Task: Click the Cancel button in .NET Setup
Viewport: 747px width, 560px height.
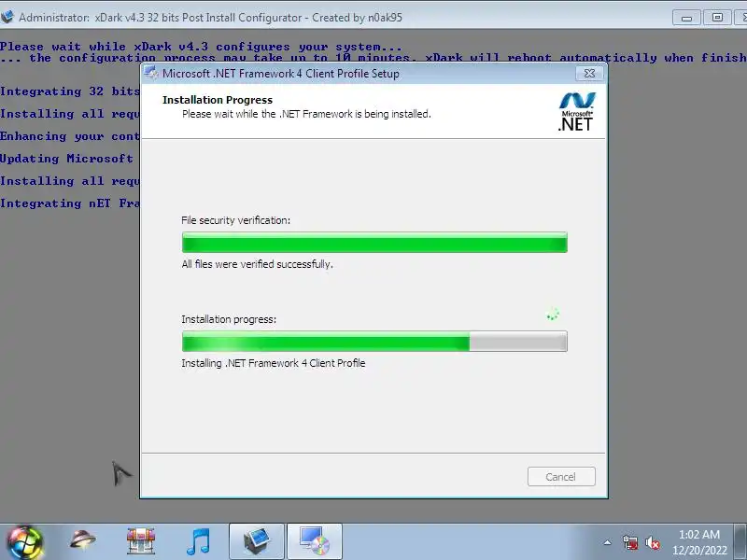Action: 561,477
